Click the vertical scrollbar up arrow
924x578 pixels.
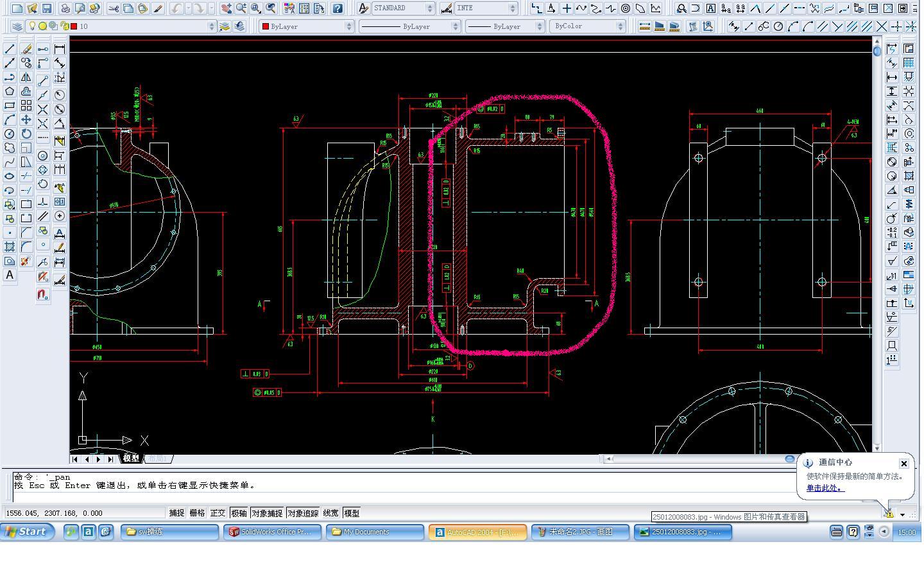point(877,41)
